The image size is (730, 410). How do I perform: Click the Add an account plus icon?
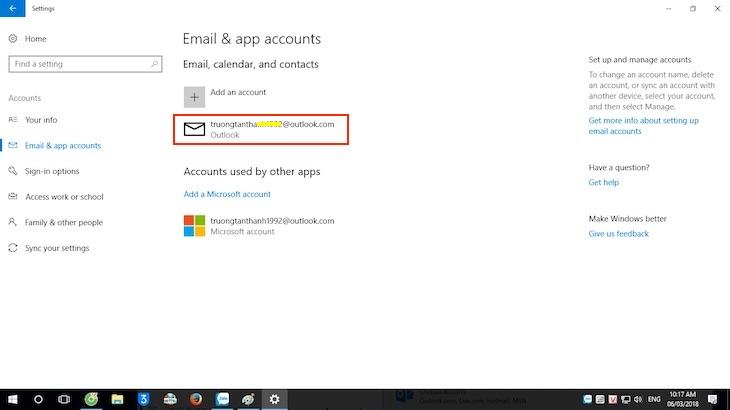(194, 97)
